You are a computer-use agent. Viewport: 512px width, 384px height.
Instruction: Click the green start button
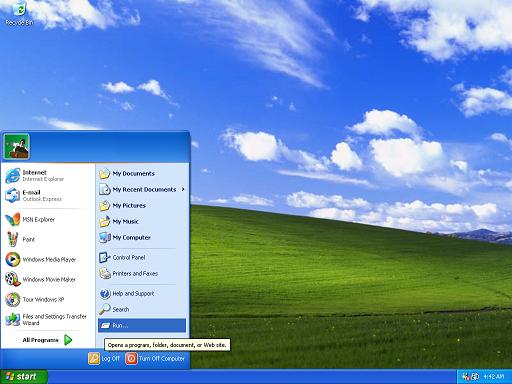coord(24,377)
